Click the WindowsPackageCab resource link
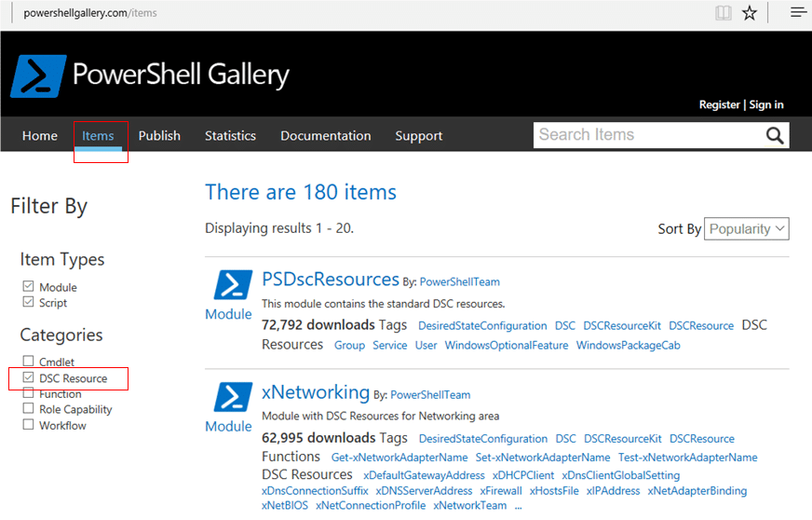 tap(629, 346)
